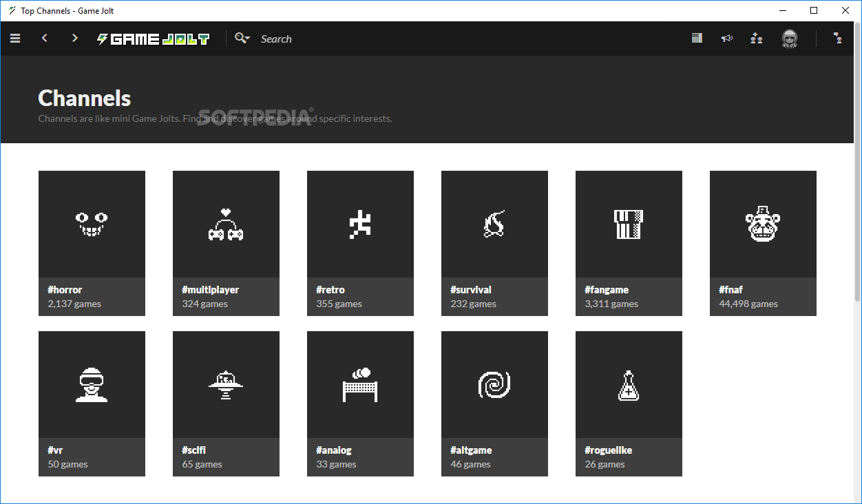862x504 pixels.
Task: Open the #retro channel link
Action: [330, 290]
